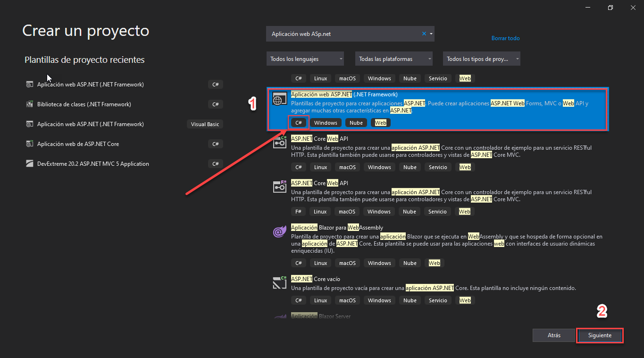Select recent 'Aplicación web de ASP.NET Core'
The height and width of the screenshot is (358, 644).
click(x=78, y=144)
